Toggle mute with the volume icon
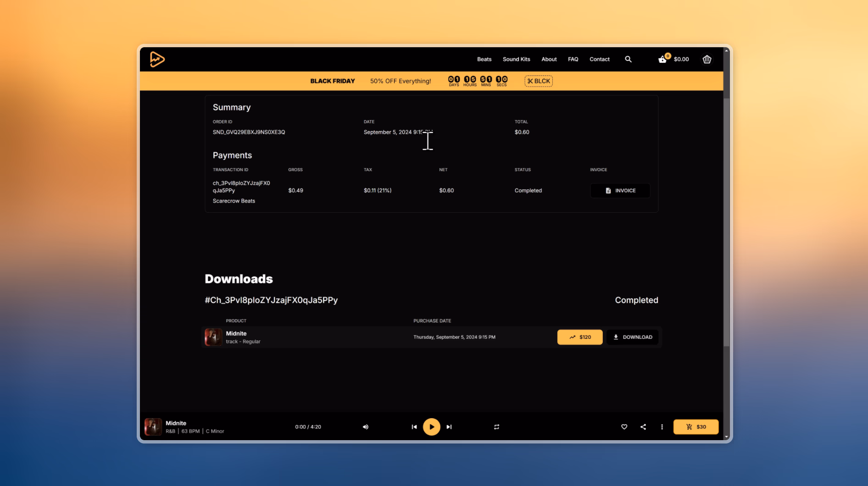The height and width of the screenshot is (486, 868). (x=366, y=427)
